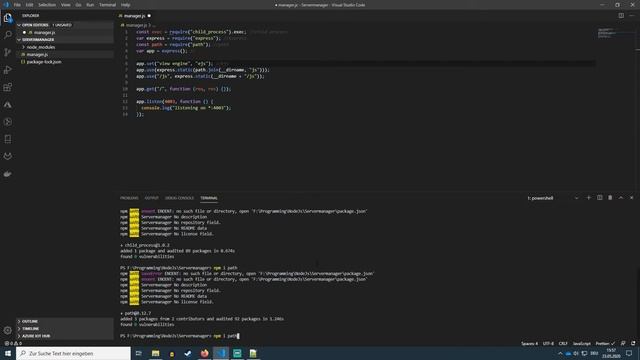Expand the node_modules folder

coord(40,47)
